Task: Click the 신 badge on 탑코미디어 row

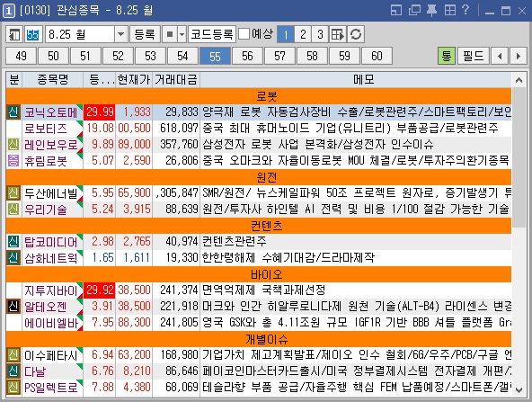Action: click(13, 241)
